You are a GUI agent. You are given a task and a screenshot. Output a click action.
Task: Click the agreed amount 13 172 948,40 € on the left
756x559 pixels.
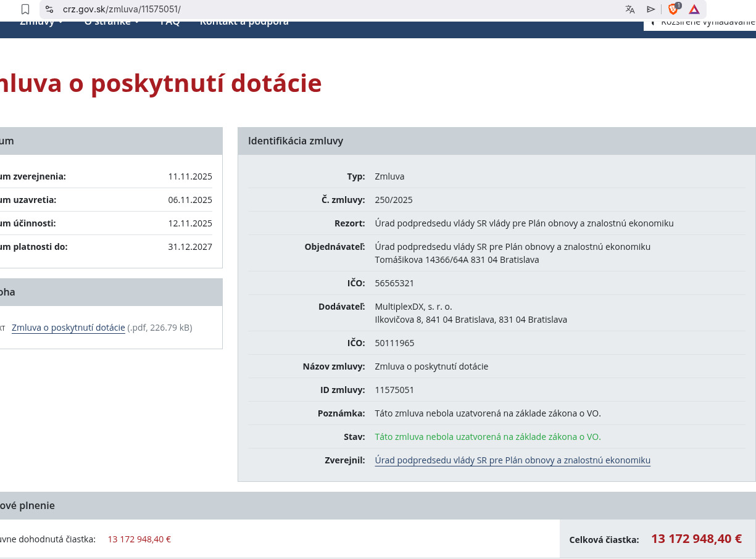coord(139,539)
